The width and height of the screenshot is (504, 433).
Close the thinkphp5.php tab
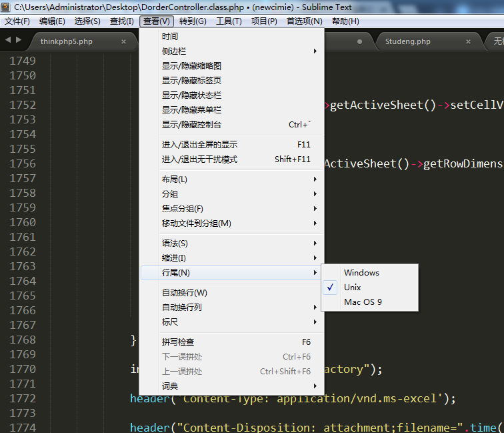coord(123,41)
